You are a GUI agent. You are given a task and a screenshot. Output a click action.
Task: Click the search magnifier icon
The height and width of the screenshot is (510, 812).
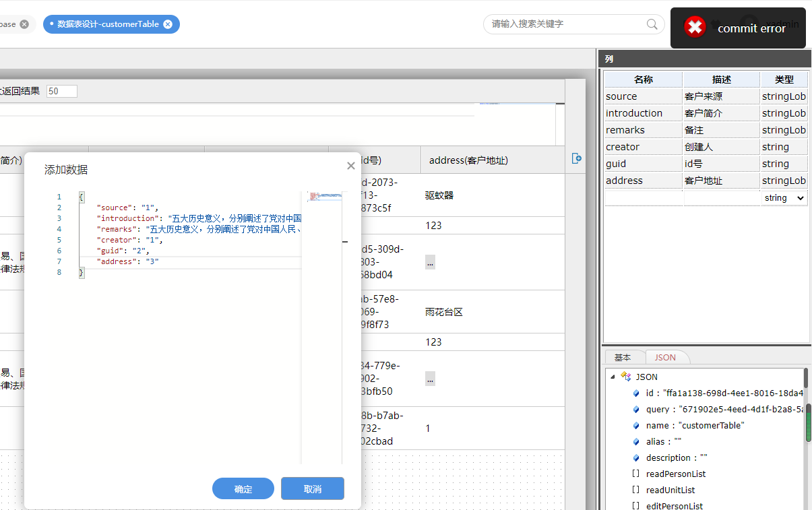(652, 24)
